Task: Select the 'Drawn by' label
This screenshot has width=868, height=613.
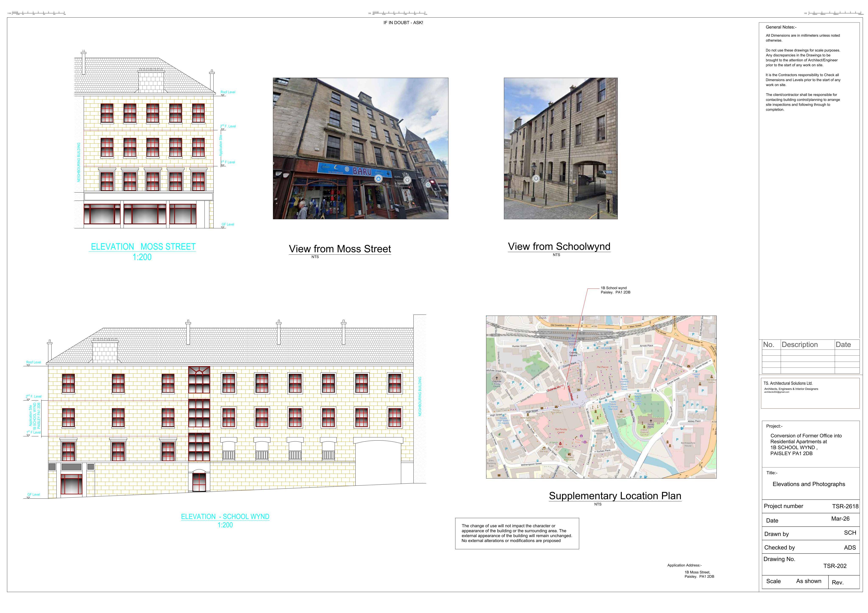Action: [x=776, y=534]
